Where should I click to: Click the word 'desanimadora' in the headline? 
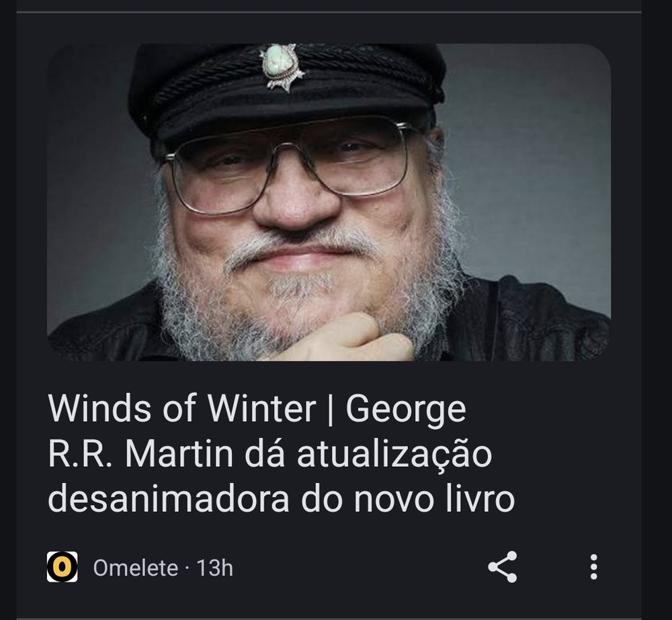pyautogui.click(x=169, y=498)
